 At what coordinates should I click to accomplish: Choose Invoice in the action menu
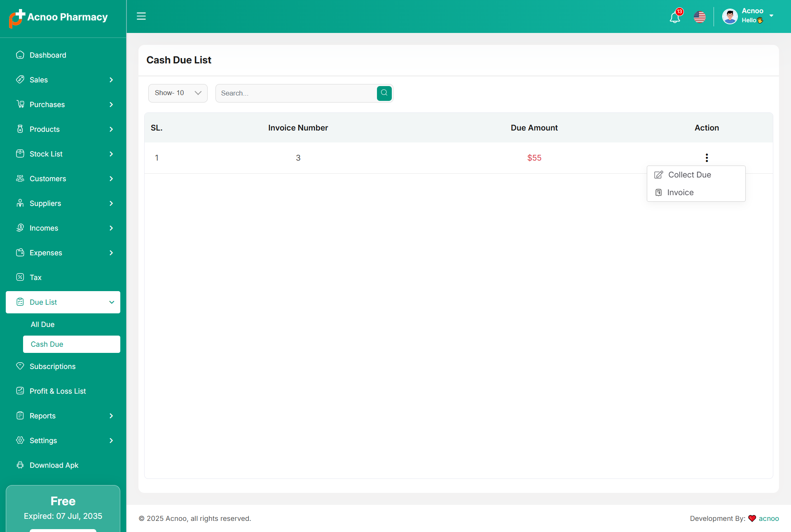[x=680, y=193]
